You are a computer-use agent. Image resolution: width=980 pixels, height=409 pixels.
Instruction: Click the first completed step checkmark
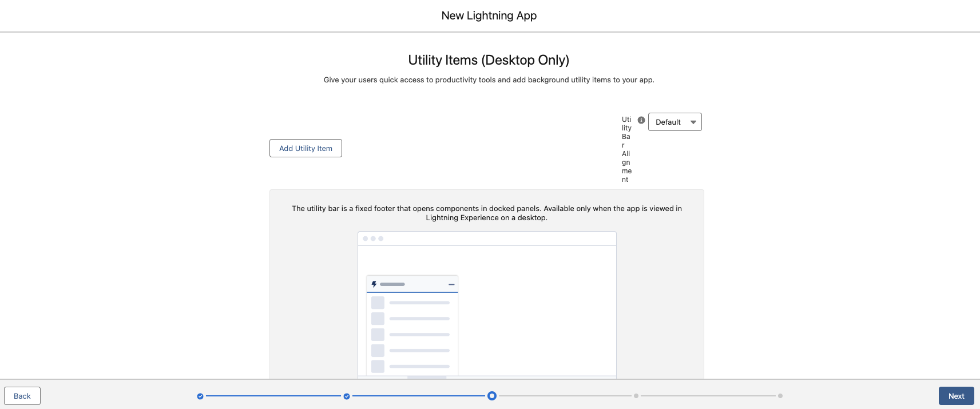pyautogui.click(x=200, y=396)
